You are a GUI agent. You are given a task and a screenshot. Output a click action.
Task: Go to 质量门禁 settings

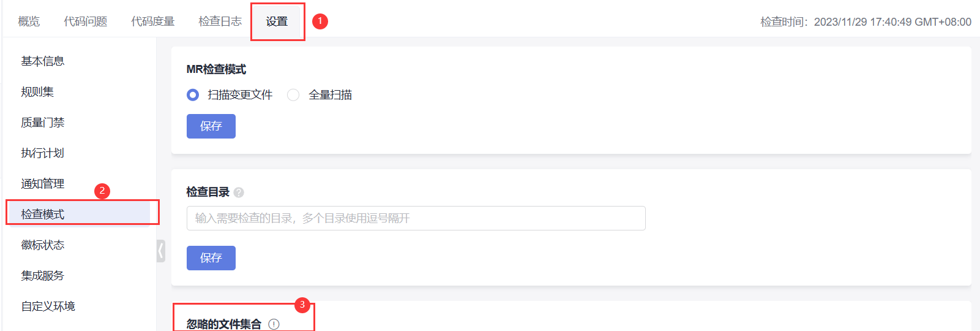pyautogui.click(x=43, y=123)
